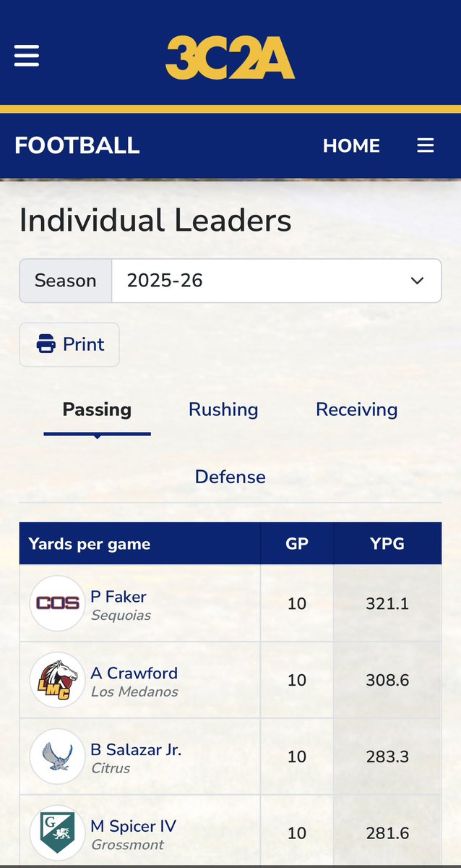This screenshot has width=461, height=868.
Task: Click the printer icon
Action: [47, 344]
